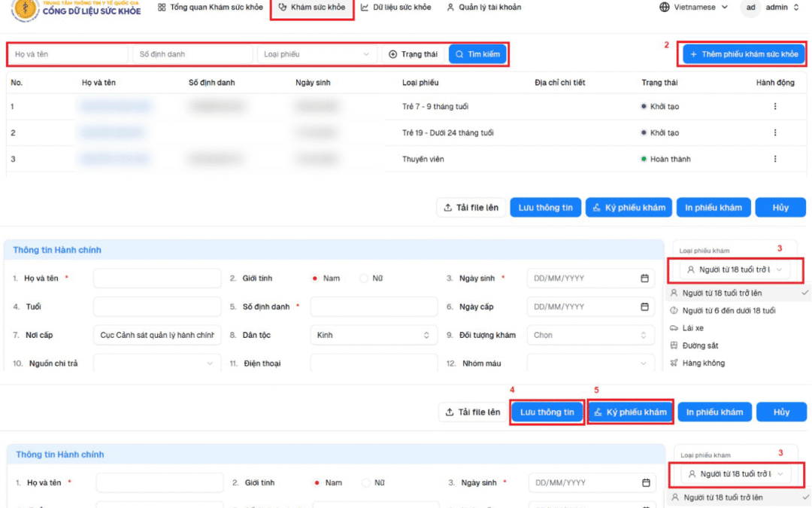812x508 pixels.
Task: Select Nam radio in the upper form
Action: tap(314, 278)
